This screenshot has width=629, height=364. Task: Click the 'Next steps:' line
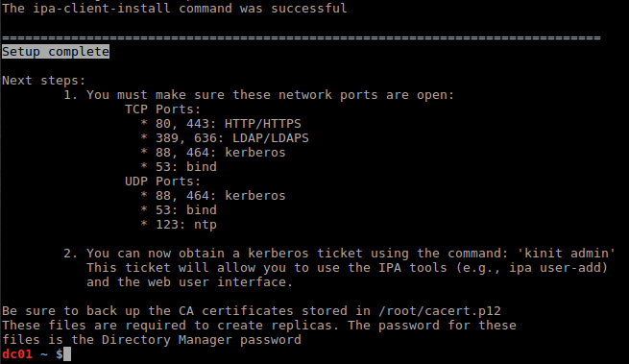(44, 81)
